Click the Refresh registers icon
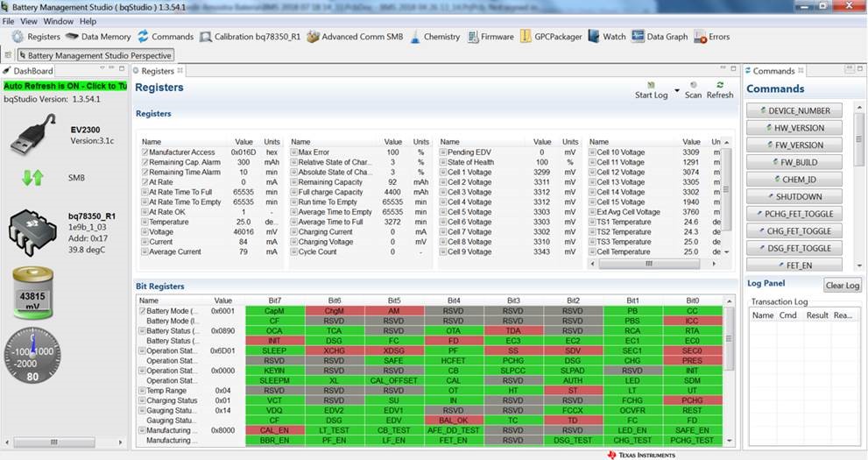Viewport: 868px width, 460px height. [720, 85]
